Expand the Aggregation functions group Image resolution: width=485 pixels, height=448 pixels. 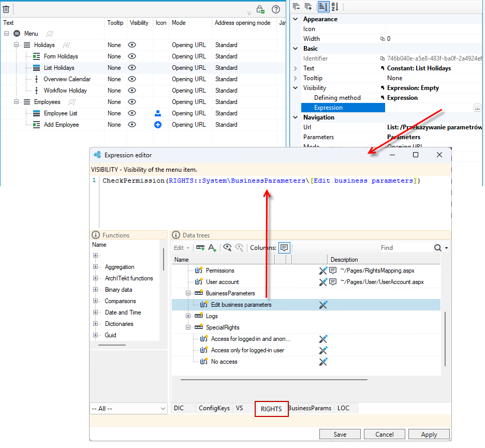tap(95, 267)
